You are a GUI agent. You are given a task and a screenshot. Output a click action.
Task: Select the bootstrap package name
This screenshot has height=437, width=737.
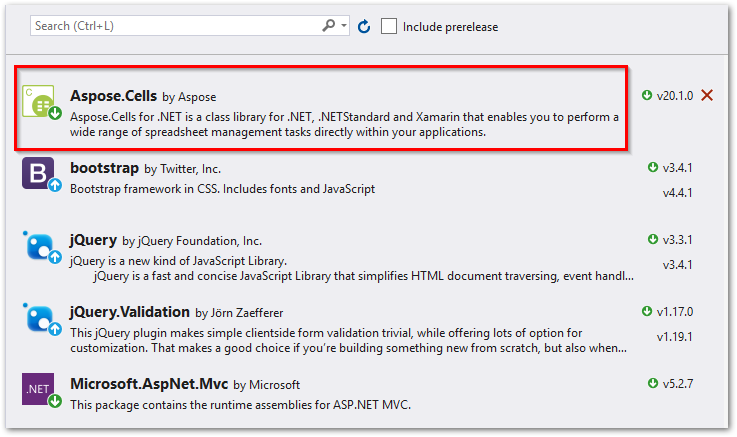coord(104,168)
